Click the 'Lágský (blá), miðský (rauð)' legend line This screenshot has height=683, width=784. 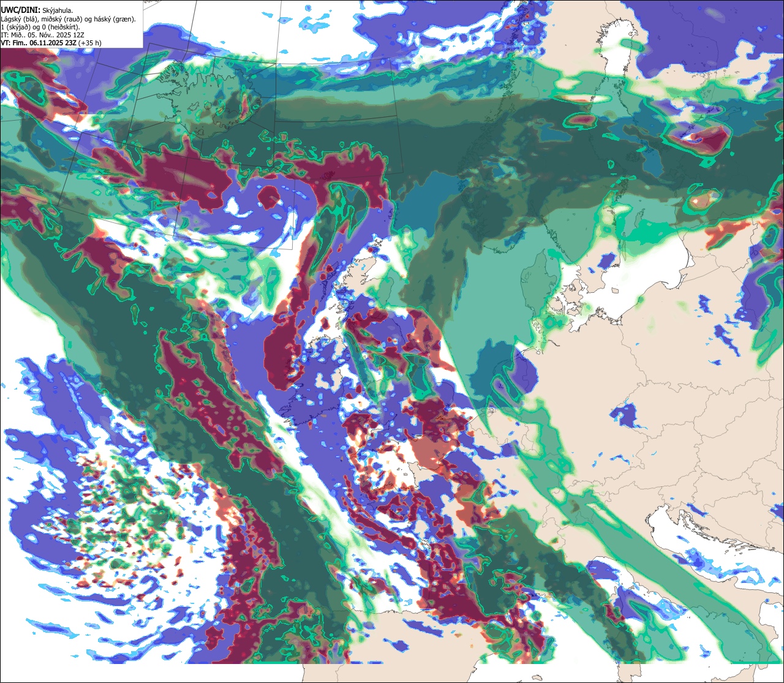click(x=68, y=19)
